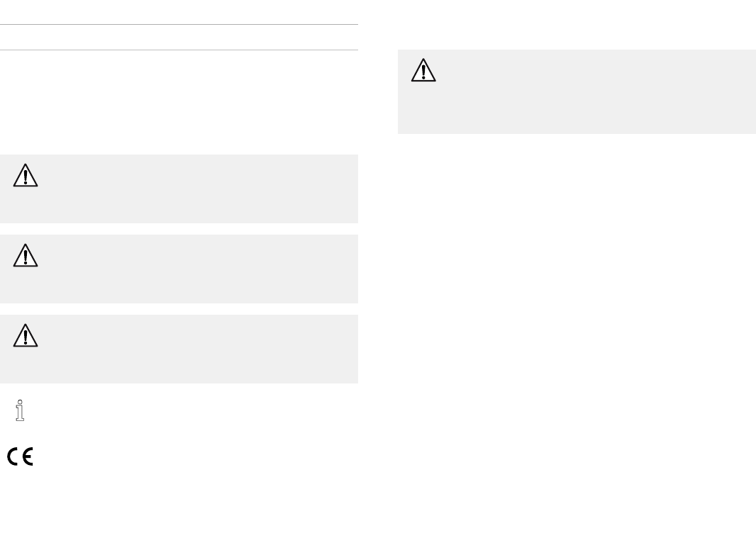Click the upper horizontal rule in the header
This screenshot has width=756, height=555.
(x=179, y=25)
